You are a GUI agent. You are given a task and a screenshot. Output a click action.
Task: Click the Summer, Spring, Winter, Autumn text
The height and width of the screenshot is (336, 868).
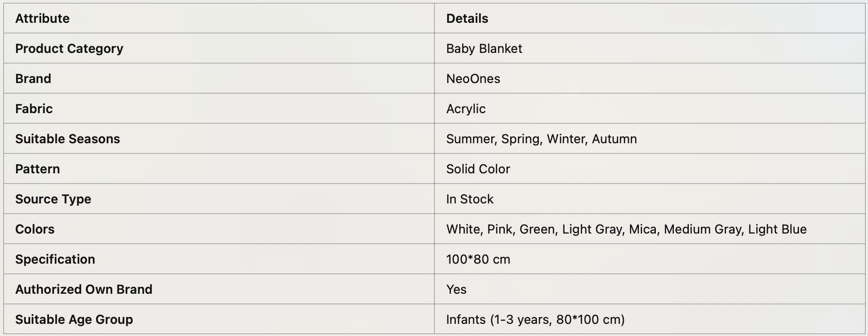click(541, 139)
